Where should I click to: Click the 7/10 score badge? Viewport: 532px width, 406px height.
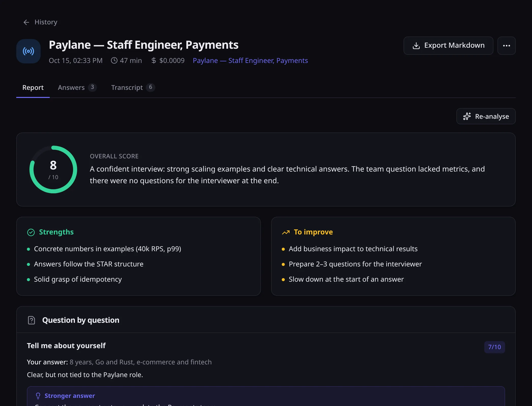[x=494, y=347]
